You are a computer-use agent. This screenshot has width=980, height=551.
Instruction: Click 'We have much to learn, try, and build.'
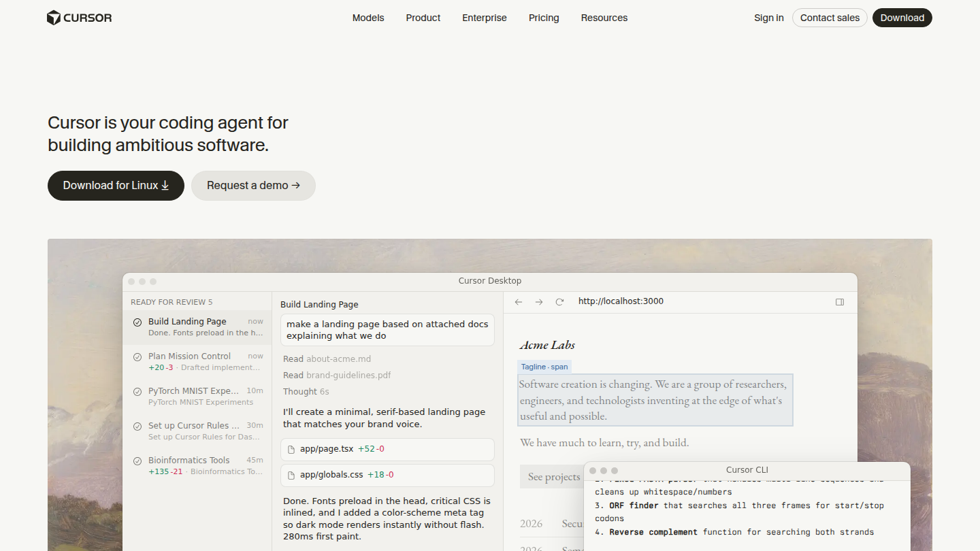tap(604, 443)
